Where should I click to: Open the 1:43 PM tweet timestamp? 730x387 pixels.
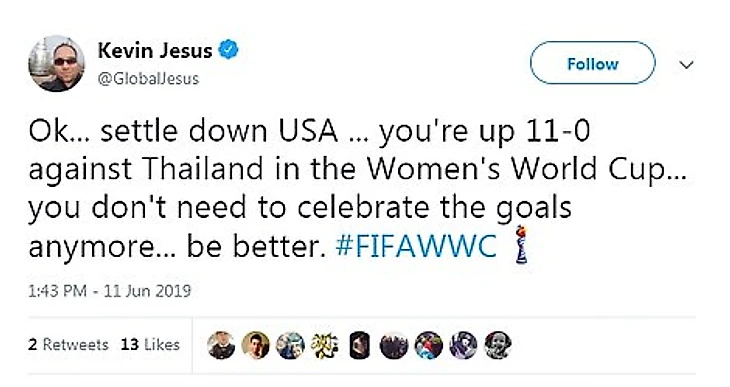(x=109, y=291)
